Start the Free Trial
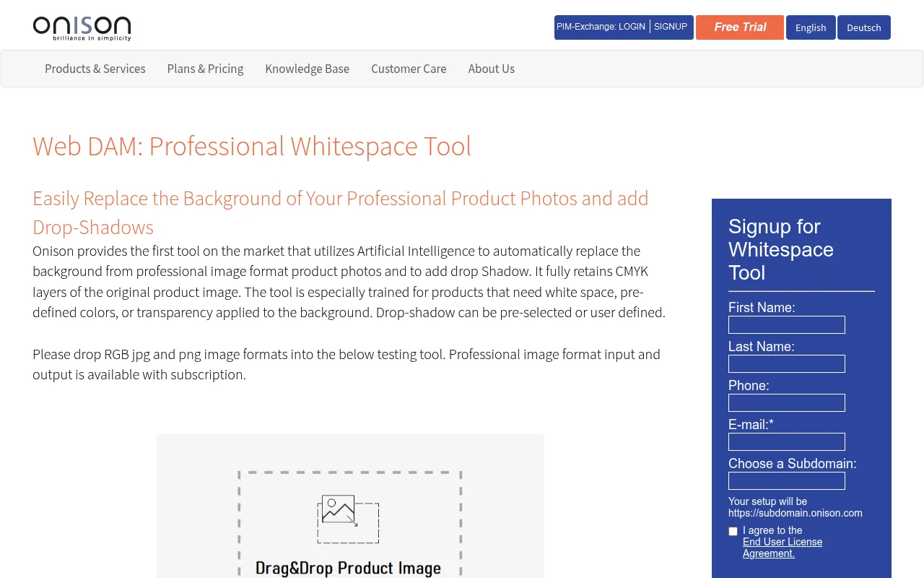The image size is (924, 578). [740, 27]
